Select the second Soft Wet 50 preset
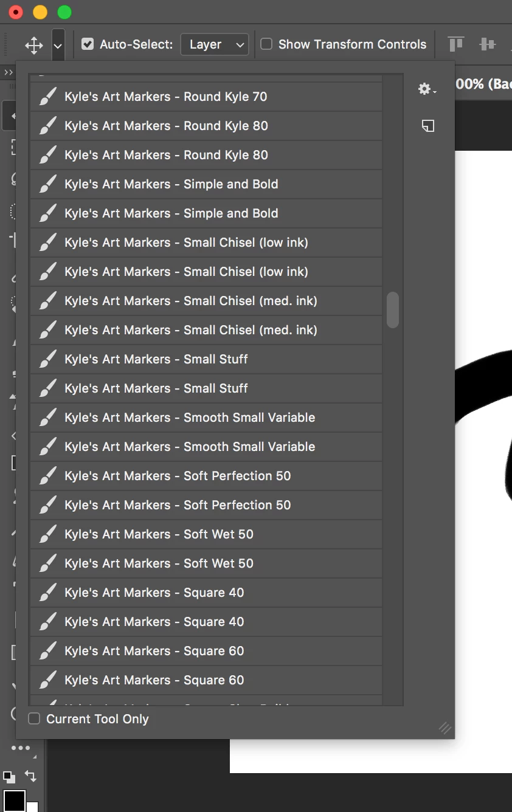 206,563
